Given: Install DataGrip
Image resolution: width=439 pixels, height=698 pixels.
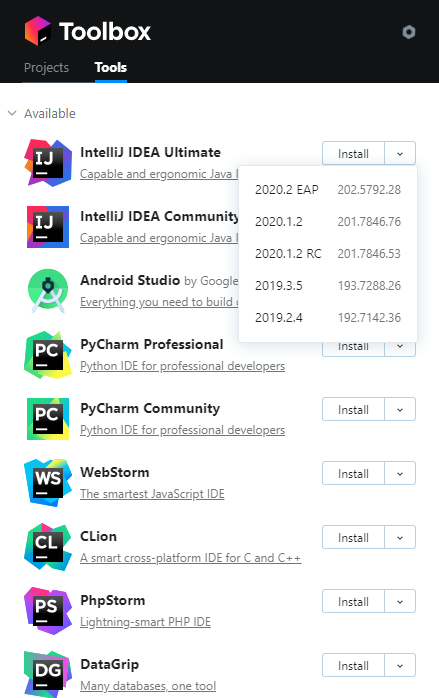Looking at the screenshot, I should point(353,666).
